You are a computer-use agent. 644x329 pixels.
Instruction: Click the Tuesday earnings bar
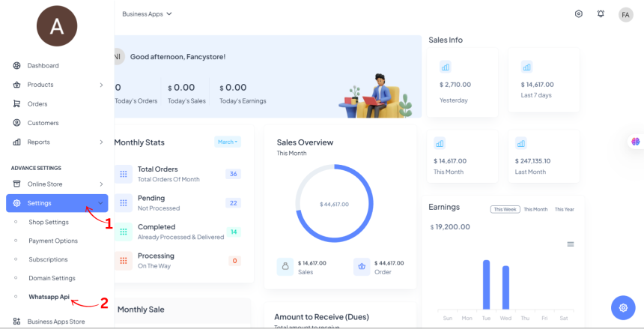tap(486, 284)
